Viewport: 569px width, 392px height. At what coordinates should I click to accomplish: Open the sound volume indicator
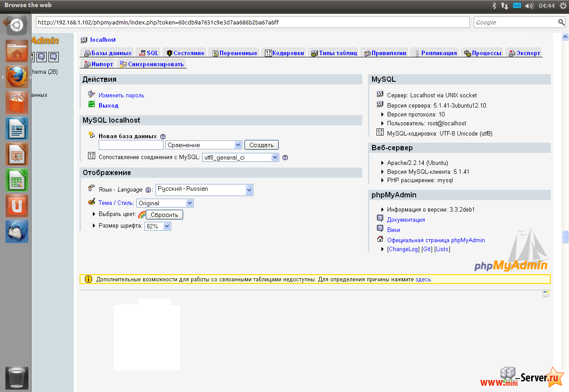(529, 5)
